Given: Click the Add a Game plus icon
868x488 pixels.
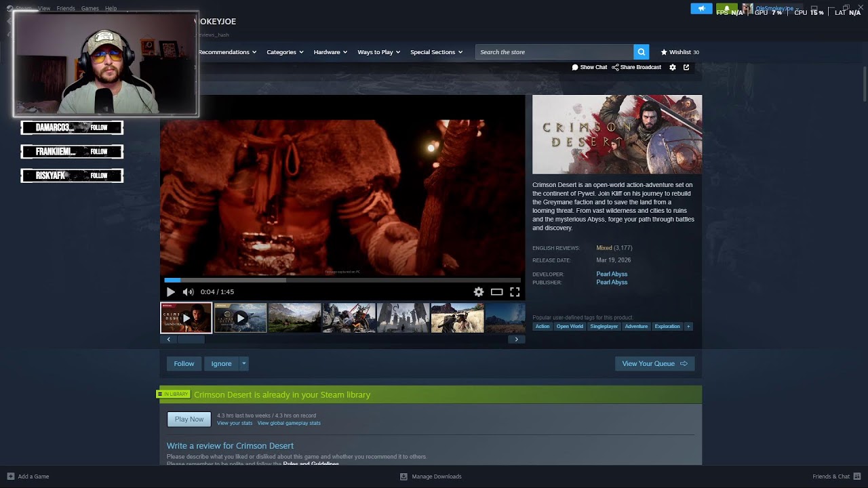Looking at the screenshot, I should 10,476.
